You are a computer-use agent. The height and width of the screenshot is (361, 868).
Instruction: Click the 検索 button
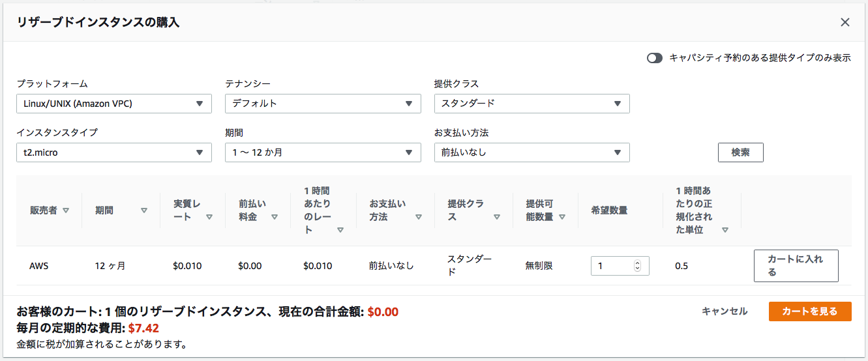pyautogui.click(x=741, y=152)
